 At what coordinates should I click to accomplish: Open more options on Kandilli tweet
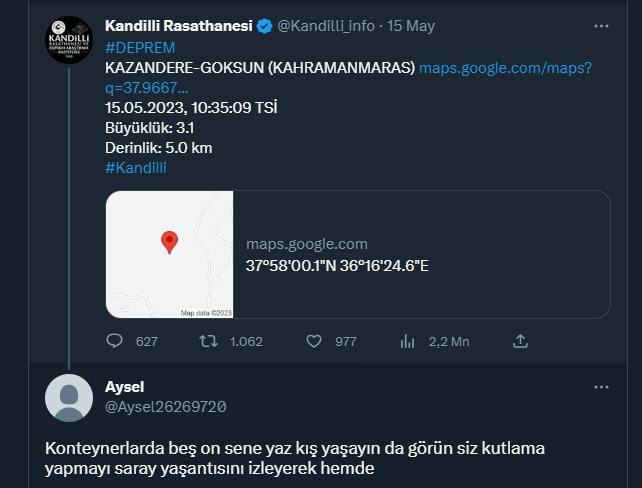point(601,26)
